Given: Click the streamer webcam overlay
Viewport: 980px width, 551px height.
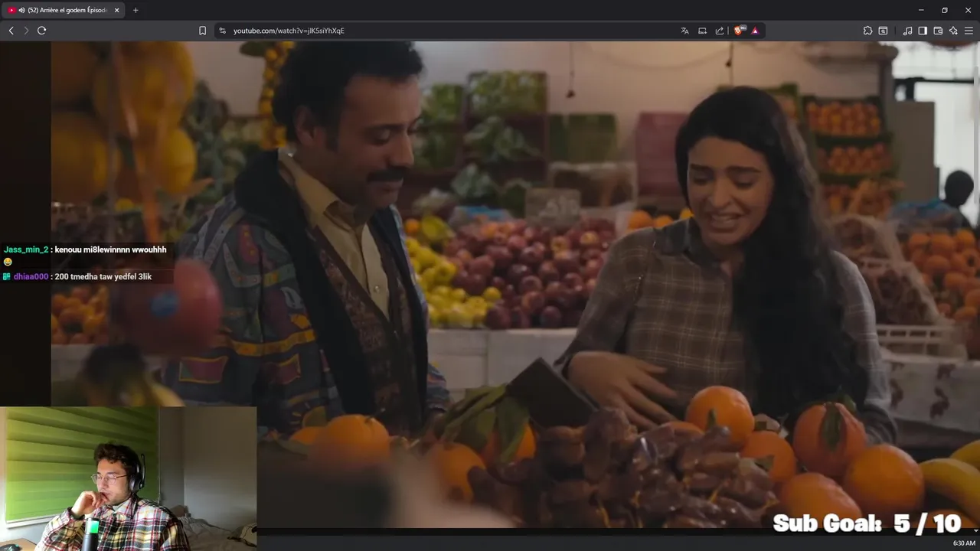Looking at the screenshot, I should (x=128, y=478).
